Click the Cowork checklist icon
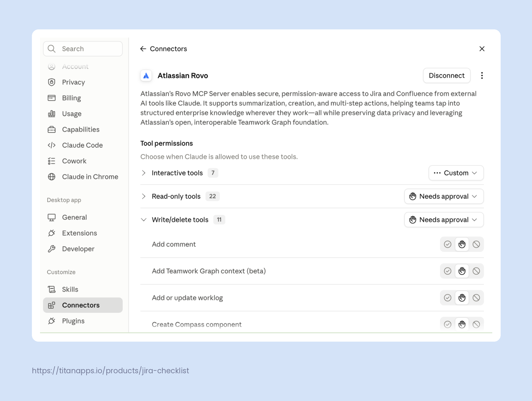This screenshot has height=401, width=532. [x=51, y=161]
